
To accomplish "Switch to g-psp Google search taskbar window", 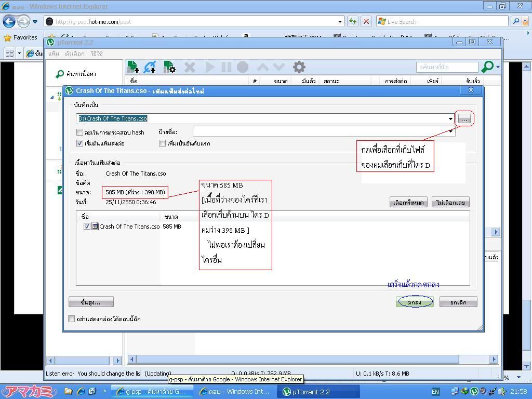I will pyautogui.click(x=152, y=392).
